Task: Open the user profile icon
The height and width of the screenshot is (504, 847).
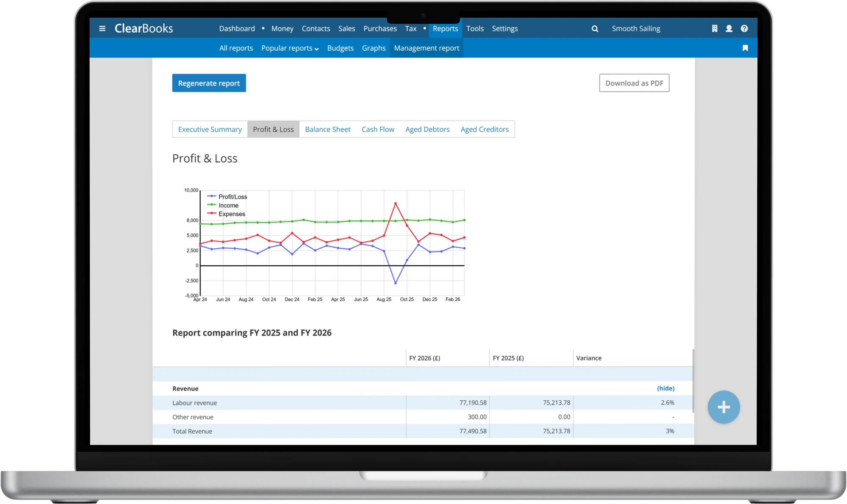Action: (x=729, y=28)
